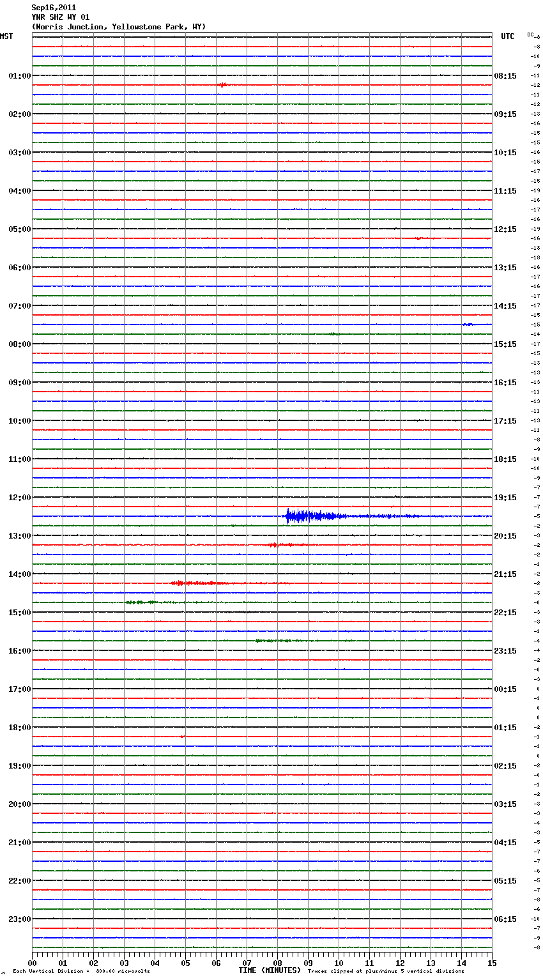Click the 05:15 UTC time label
The width and height of the screenshot is (543, 980).
(x=505, y=880)
